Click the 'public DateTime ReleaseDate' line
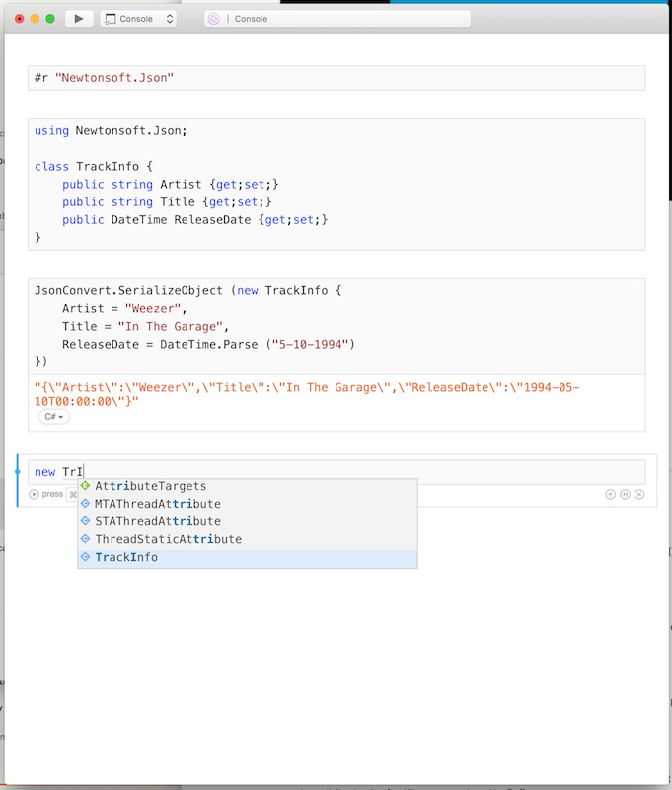Viewport: 672px width, 790px height. coord(194,219)
